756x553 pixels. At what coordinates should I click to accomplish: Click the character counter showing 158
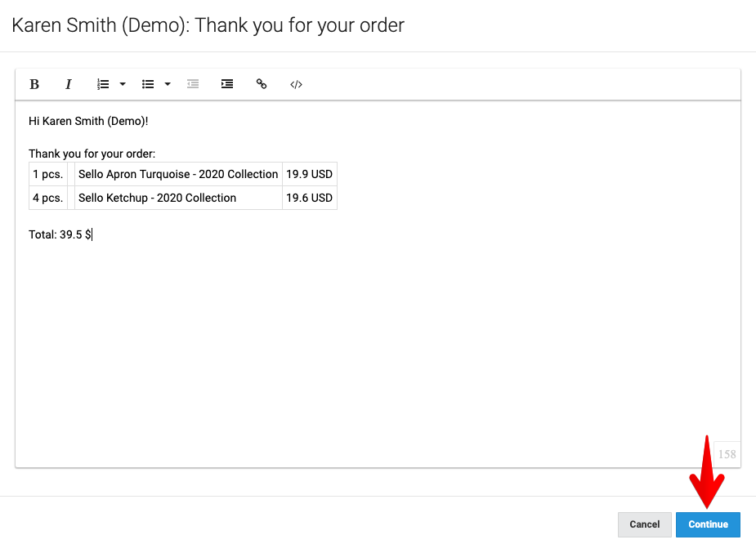(x=727, y=454)
